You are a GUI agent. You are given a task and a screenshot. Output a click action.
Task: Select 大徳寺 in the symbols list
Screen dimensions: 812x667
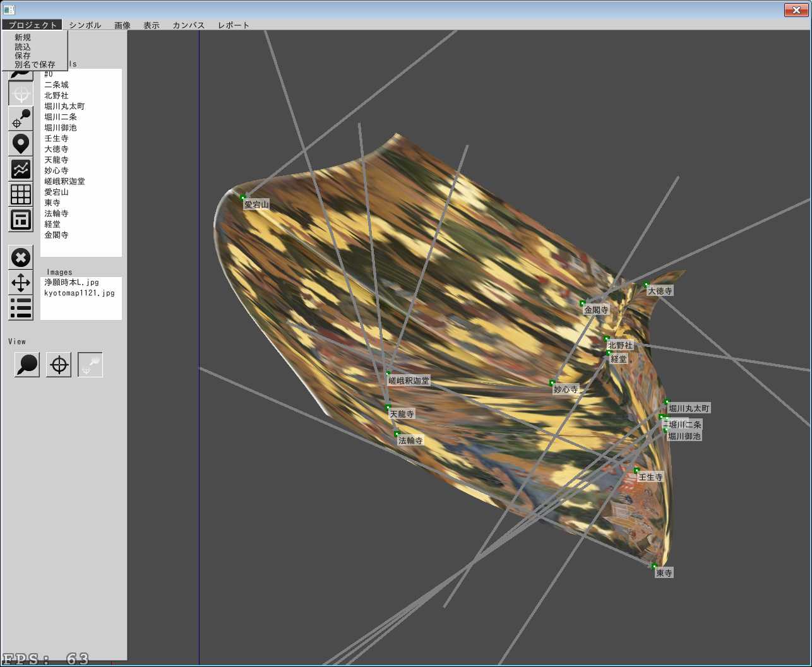click(x=56, y=149)
